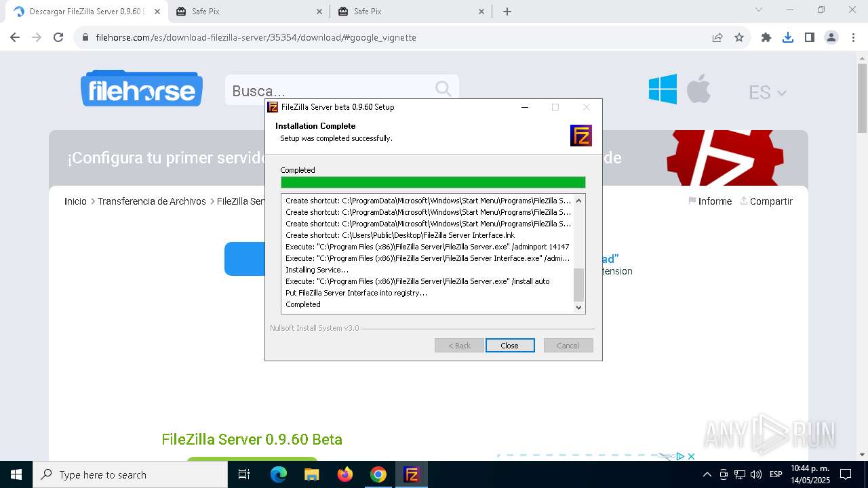Open Google Chrome from the taskbar
Screen dimensions: 868x488
click(378, 474)
